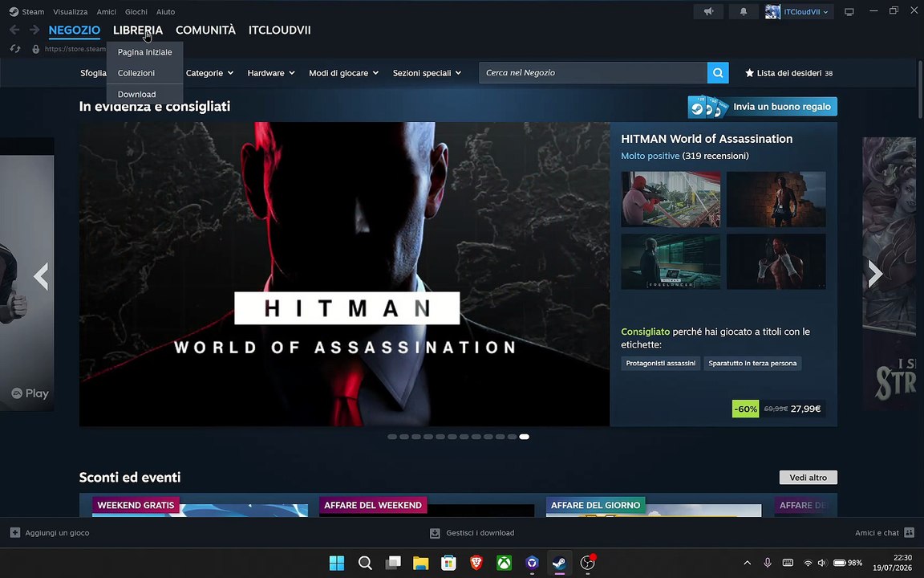Viewport: 924px width, 578px height.
Task: Switch to Big Picture mode icon
Action: (x=849, y=12)
